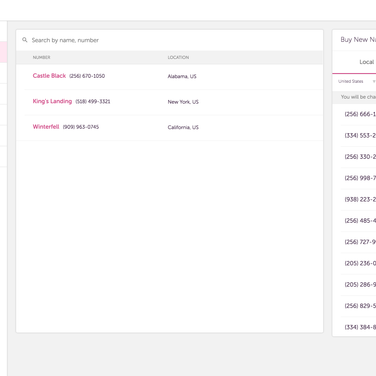Choose available number starting (256) 727
The image size is (376, 376).
pos(360,242)
